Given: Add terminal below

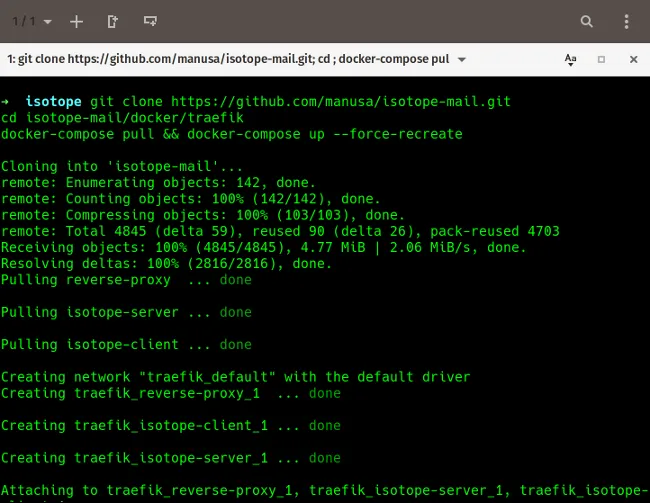Looking at the screenshot, I should pos(150,21).
